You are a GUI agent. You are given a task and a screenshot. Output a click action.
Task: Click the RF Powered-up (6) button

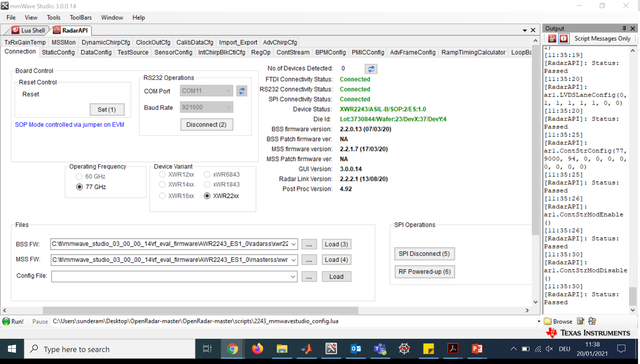click(x=425, y=272)
